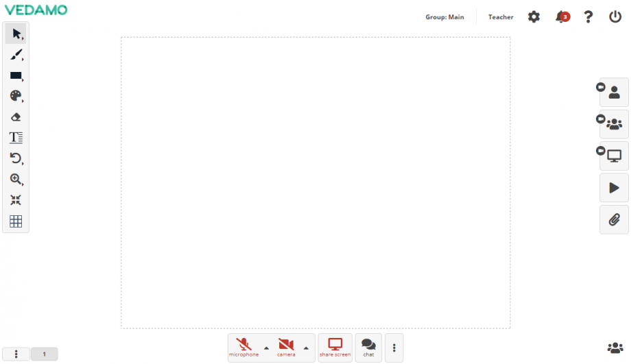
Task: Open the pages options menu at bottom left
Action: (16, 354)
